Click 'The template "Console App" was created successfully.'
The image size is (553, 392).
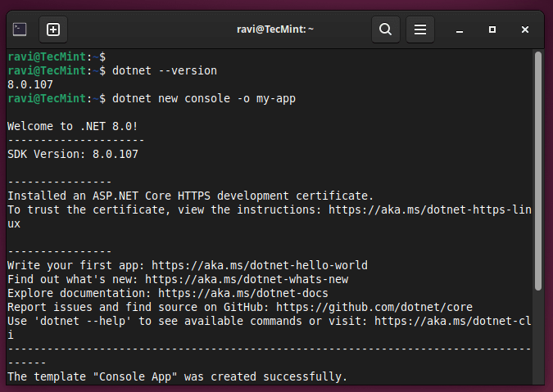pos(178,376)
